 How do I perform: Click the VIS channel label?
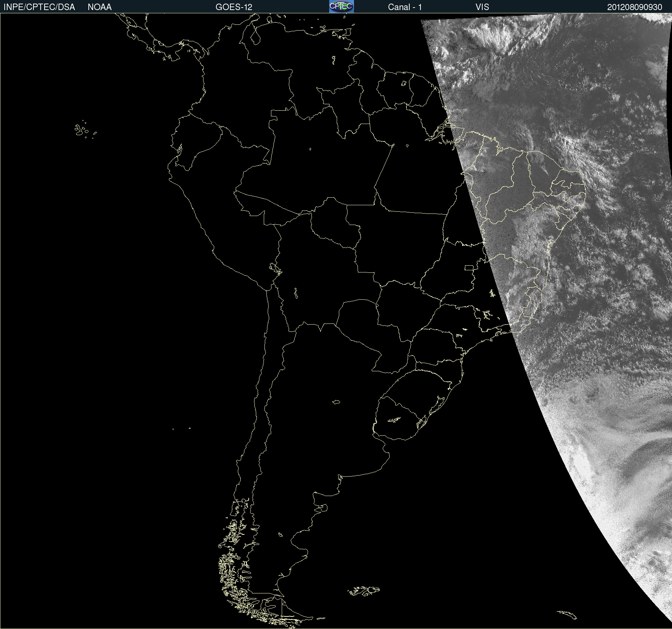[482, 7]
